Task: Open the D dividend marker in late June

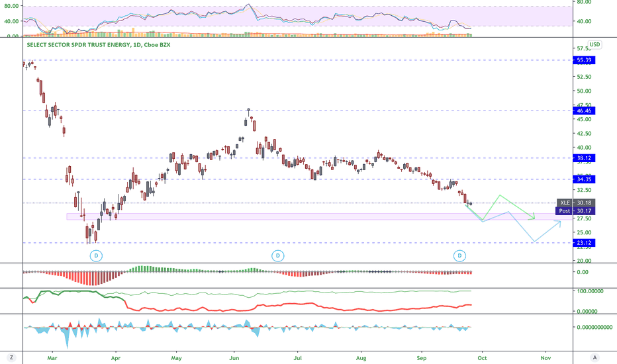Action: tap(278, 255)
